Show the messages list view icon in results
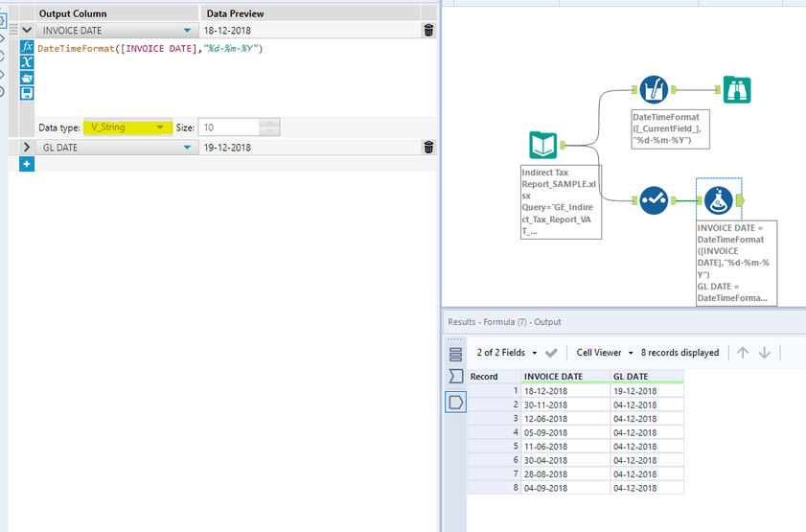 pos(455,354)
